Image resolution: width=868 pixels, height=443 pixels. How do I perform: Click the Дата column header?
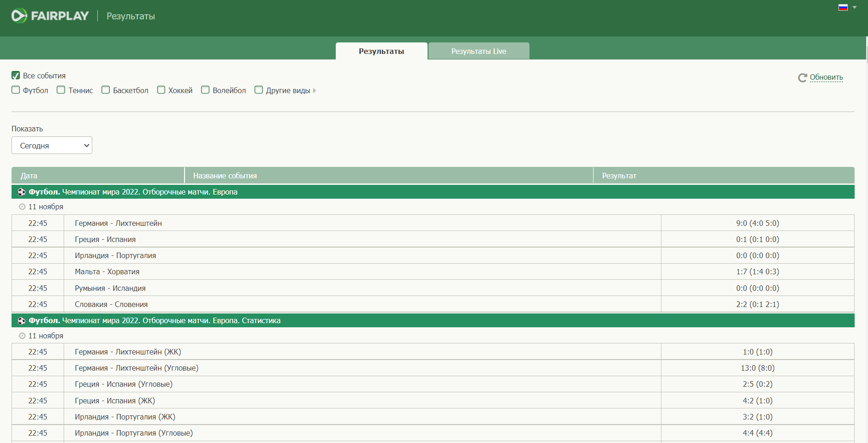[x=98, y=176]
